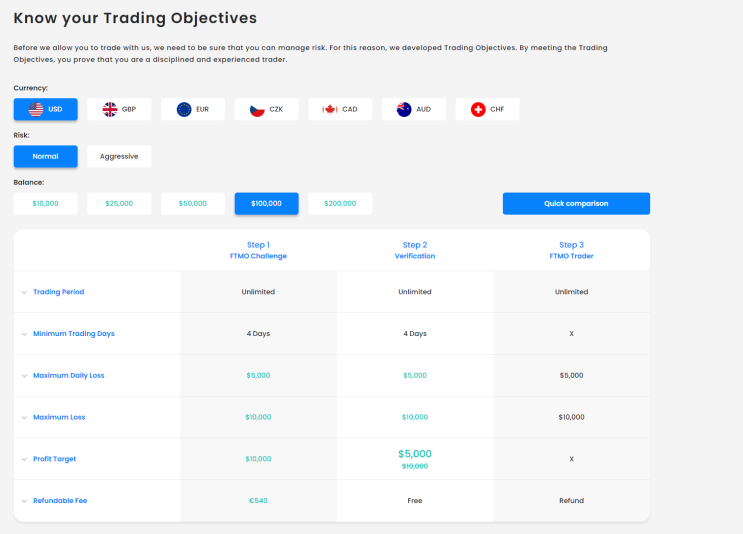Click $10,000 Maximum Loss under FTMO Trader
This screenshot has height=534, width=743.
pos(571,417)
